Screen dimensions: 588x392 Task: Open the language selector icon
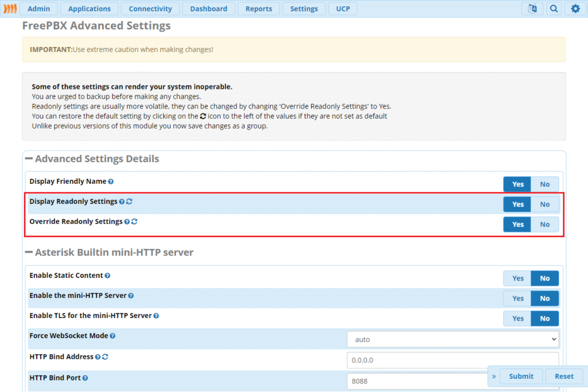pyautogui.click(x=532, y=9)
